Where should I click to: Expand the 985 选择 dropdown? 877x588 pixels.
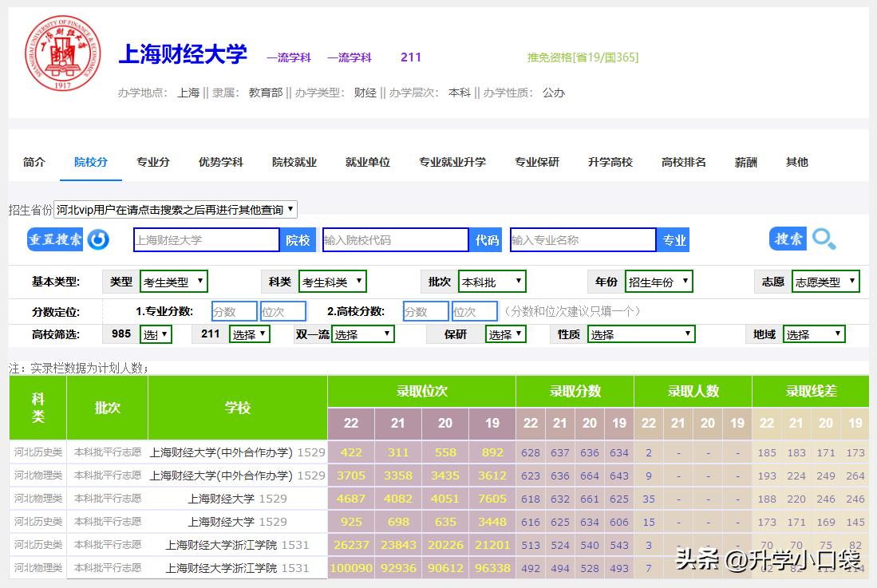(156, 333)
